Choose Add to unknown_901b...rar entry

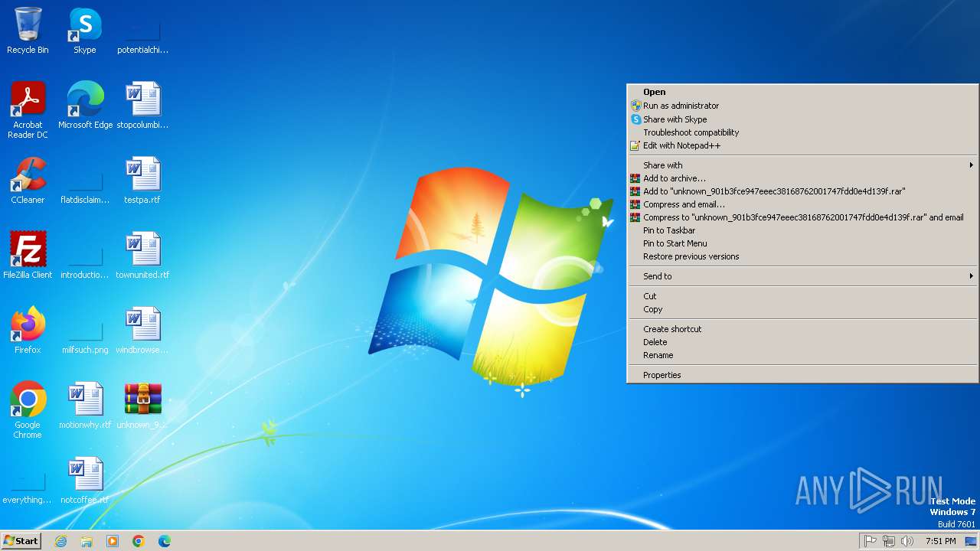802,191
